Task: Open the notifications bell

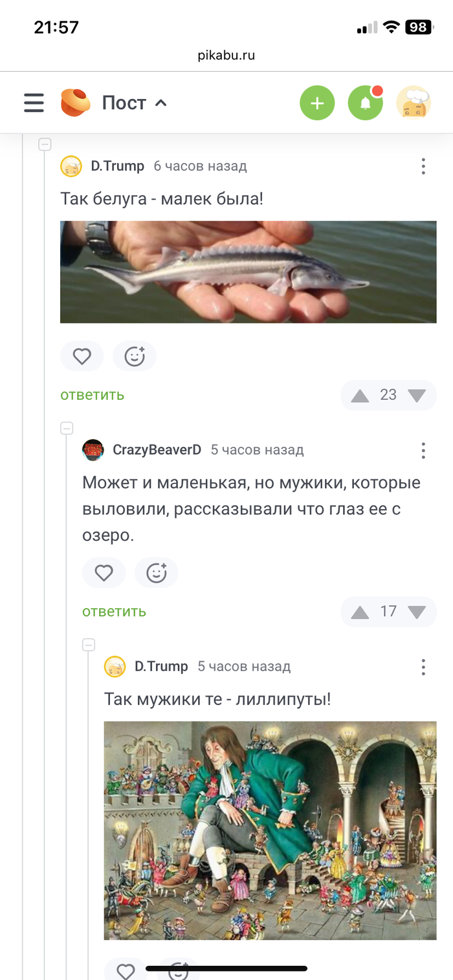Action: 365,103
